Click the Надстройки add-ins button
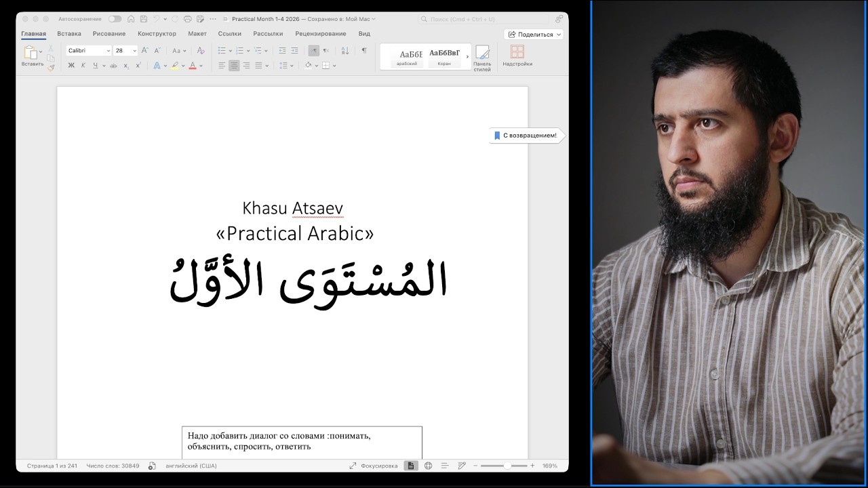 (517, 56)
